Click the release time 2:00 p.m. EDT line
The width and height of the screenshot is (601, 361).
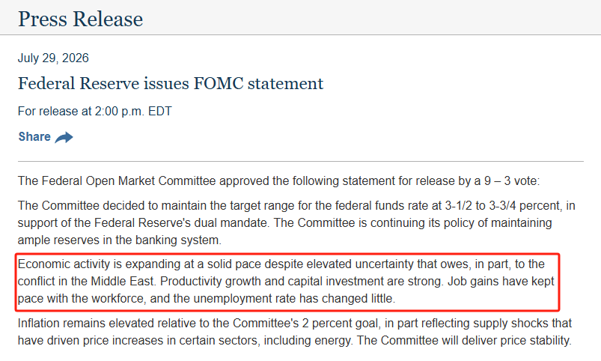tap(95, 111)
